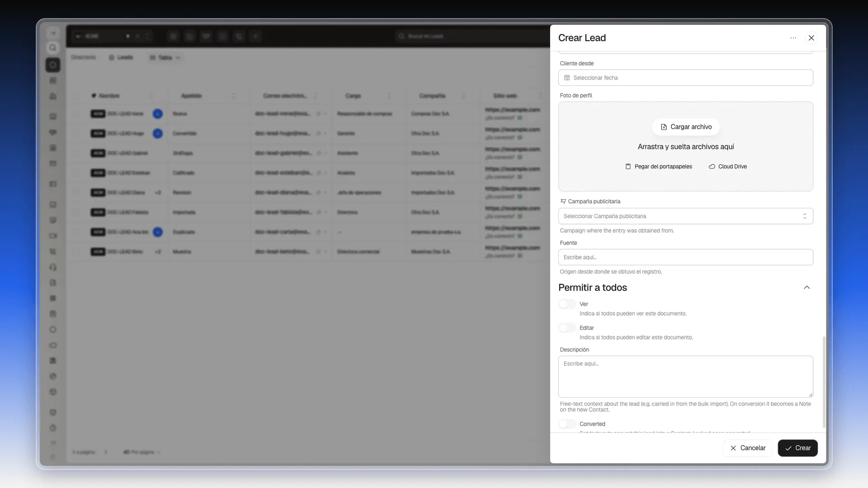Click the Cargar archivo button
The image size is (868, 488).
[x=685, y=127]
